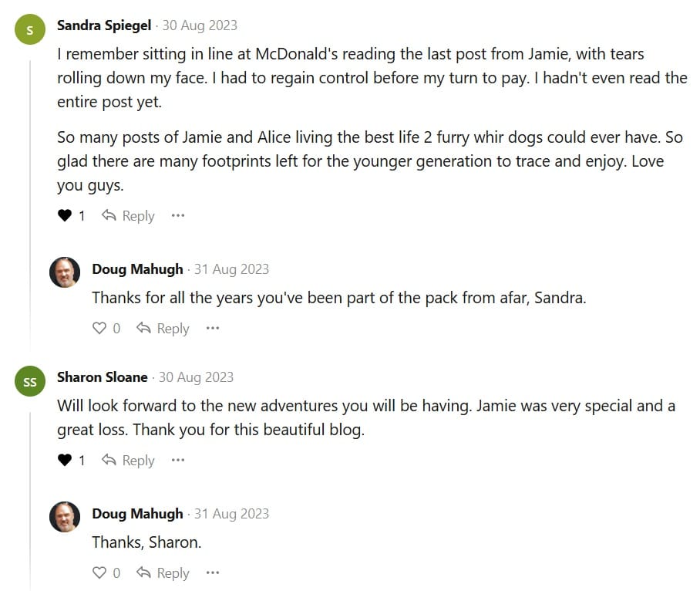Open more options on Sandra's comment

tap(178, 216)
